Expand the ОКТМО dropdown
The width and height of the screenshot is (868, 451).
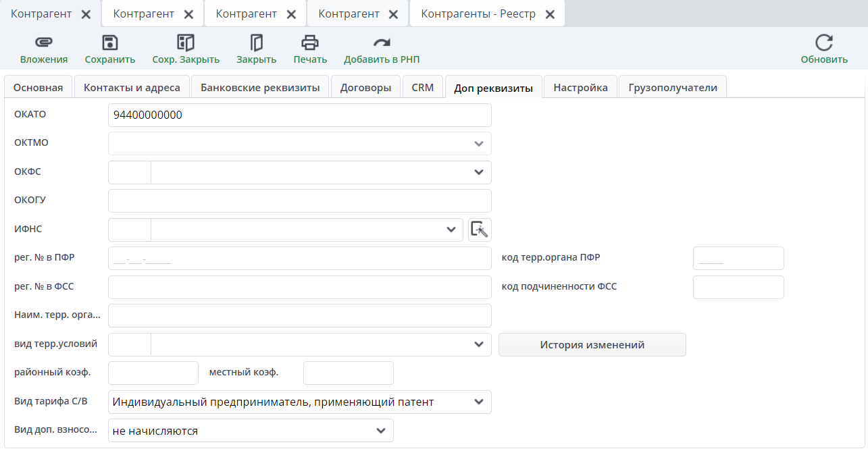click(479, 144)
